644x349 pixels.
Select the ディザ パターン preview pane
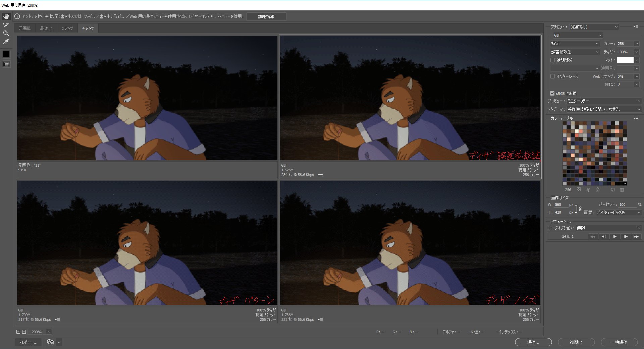147,243
